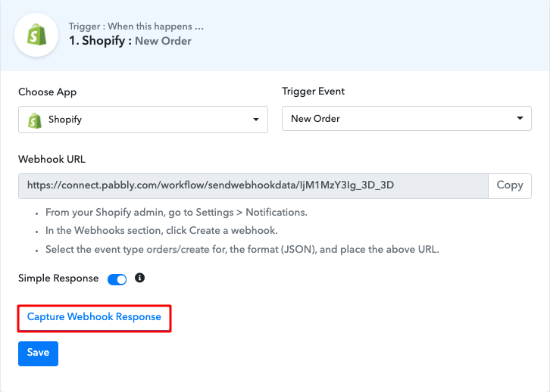This screenshot has height=392, width=550.
Task: Open the Choose App Shopify dropdown
Action: click(x=143, y=120)
